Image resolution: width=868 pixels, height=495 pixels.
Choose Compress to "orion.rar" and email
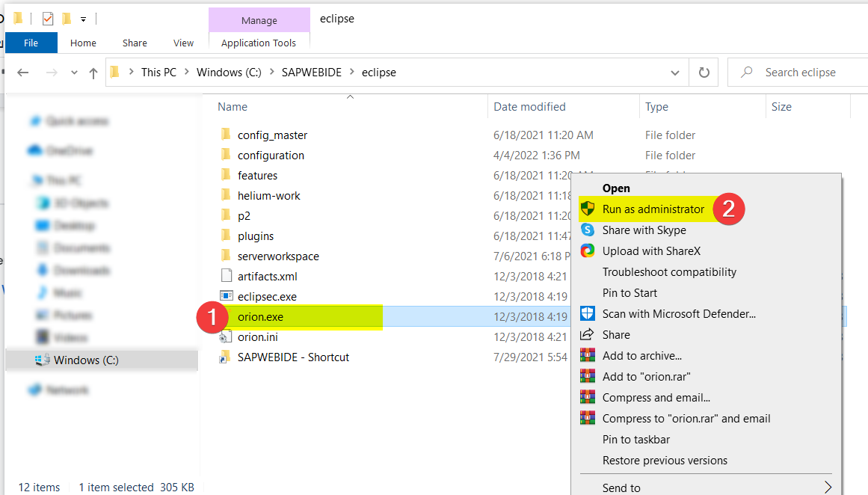pyautogui.click(x=686, y=419)
